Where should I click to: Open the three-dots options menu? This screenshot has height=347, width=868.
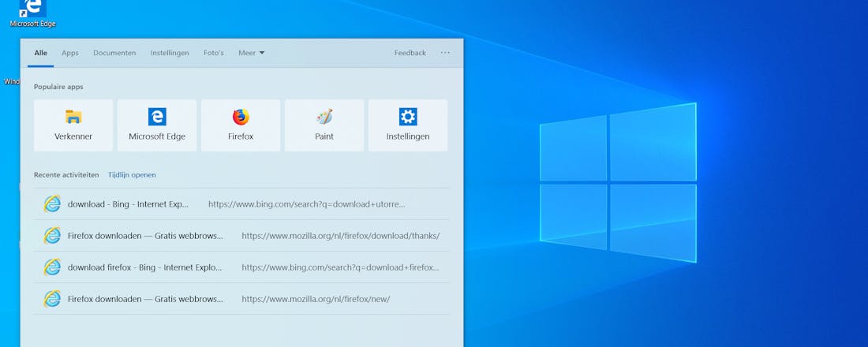tap(445, 53)
